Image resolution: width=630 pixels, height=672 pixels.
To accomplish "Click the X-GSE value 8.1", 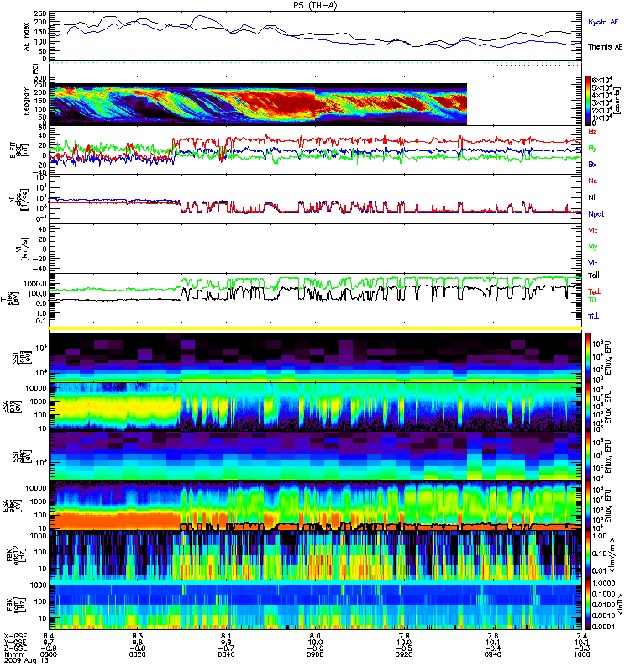I will click(226, 636).
